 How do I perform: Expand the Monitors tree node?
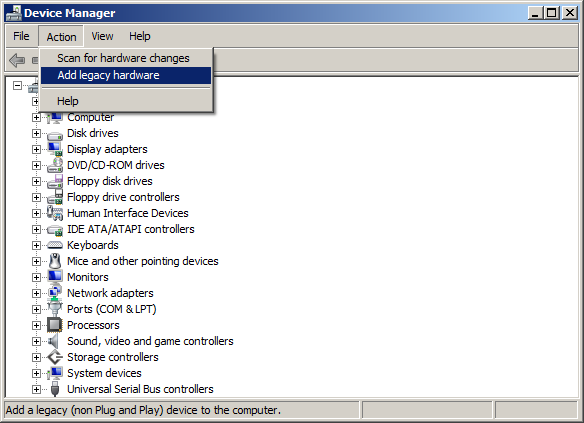pos(36,277)
